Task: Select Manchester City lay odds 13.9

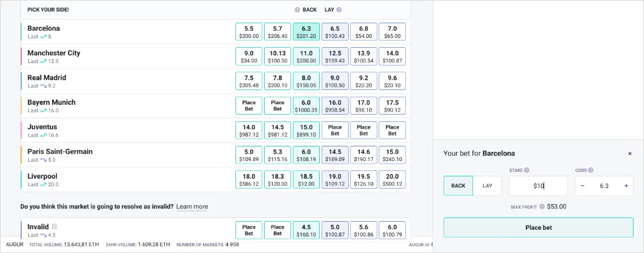Action: (x=363, y=56)
